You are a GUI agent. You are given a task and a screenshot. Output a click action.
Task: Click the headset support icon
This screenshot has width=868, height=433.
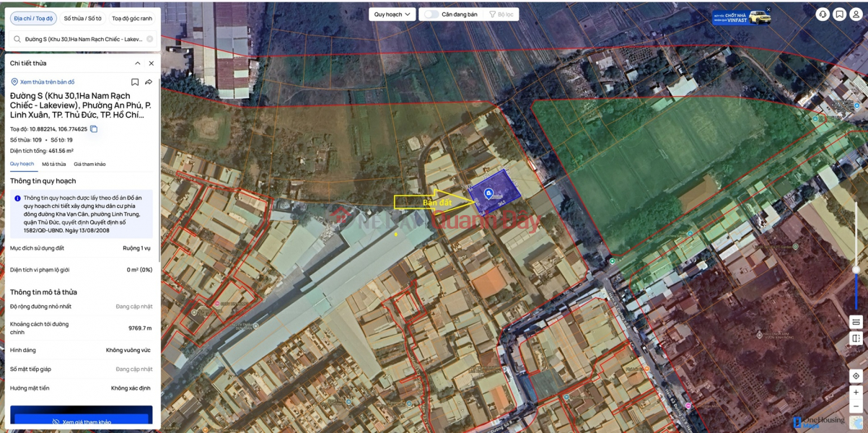(822, 14)
